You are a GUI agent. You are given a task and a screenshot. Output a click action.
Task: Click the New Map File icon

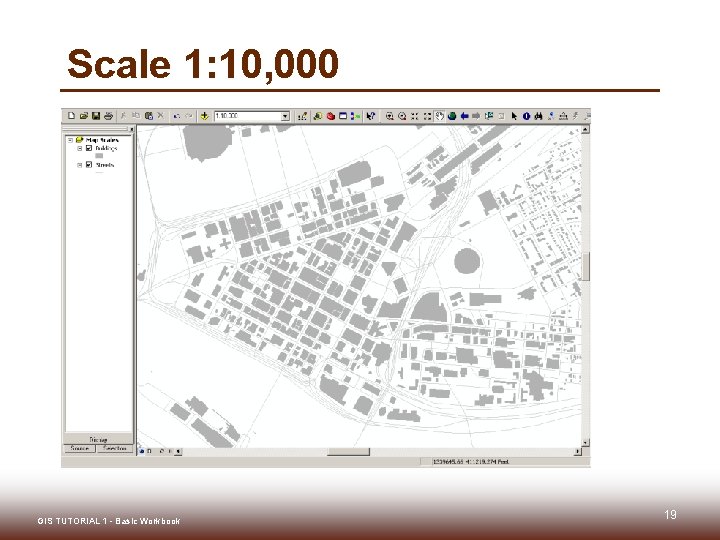tap(71, 116)
